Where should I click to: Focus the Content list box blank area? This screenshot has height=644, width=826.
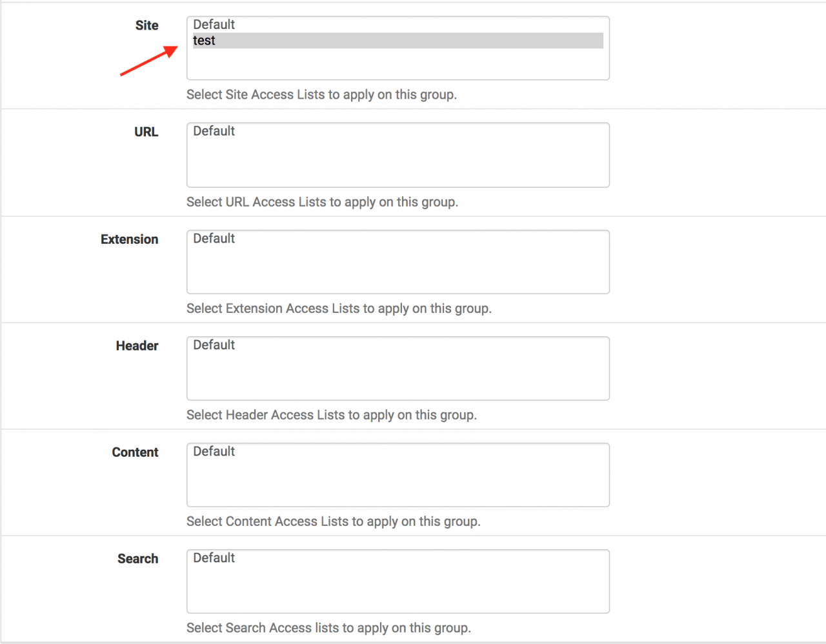pyautogui.click(x=398, y=484)
